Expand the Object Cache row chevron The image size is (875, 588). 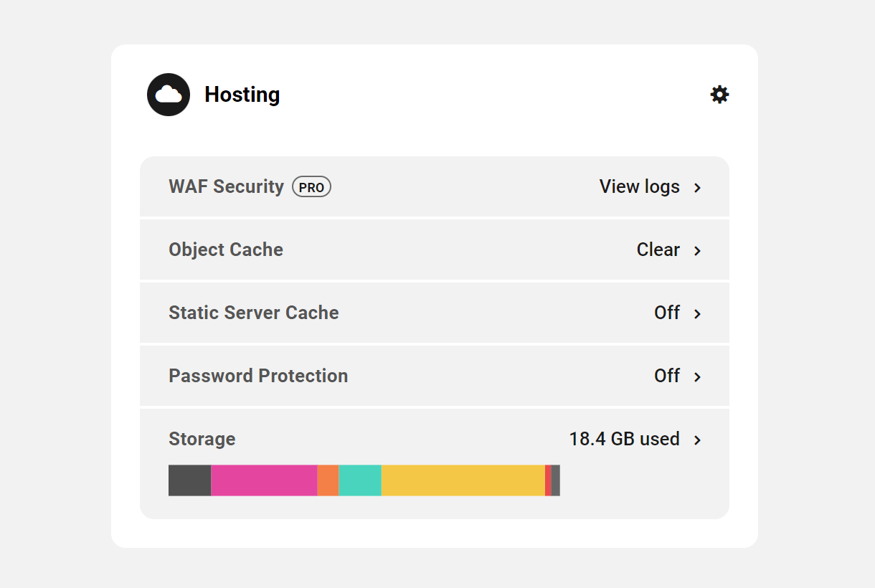pos(696,250)
